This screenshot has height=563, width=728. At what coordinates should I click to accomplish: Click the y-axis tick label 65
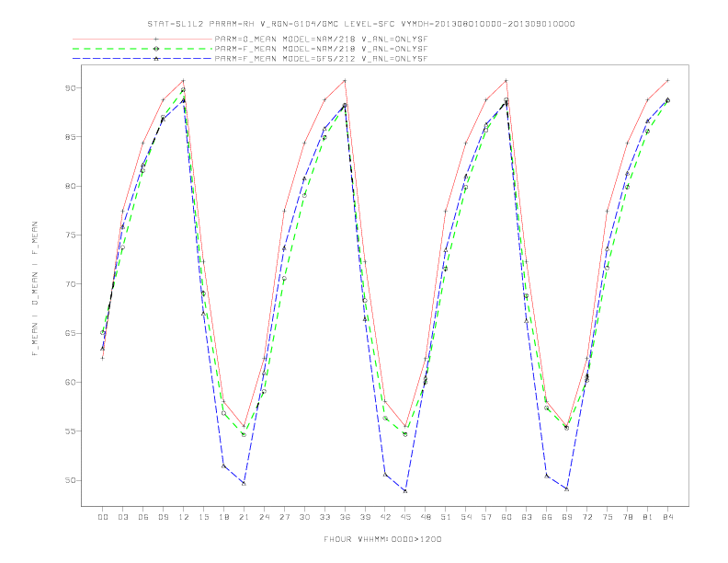click(70, 334)
